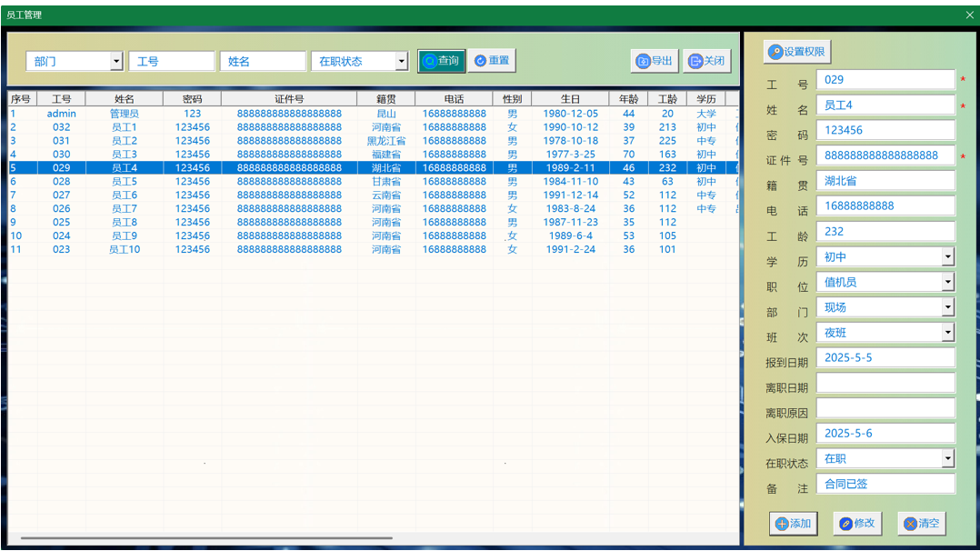Focus the 姓名 search input field

[x=263, y=61]
